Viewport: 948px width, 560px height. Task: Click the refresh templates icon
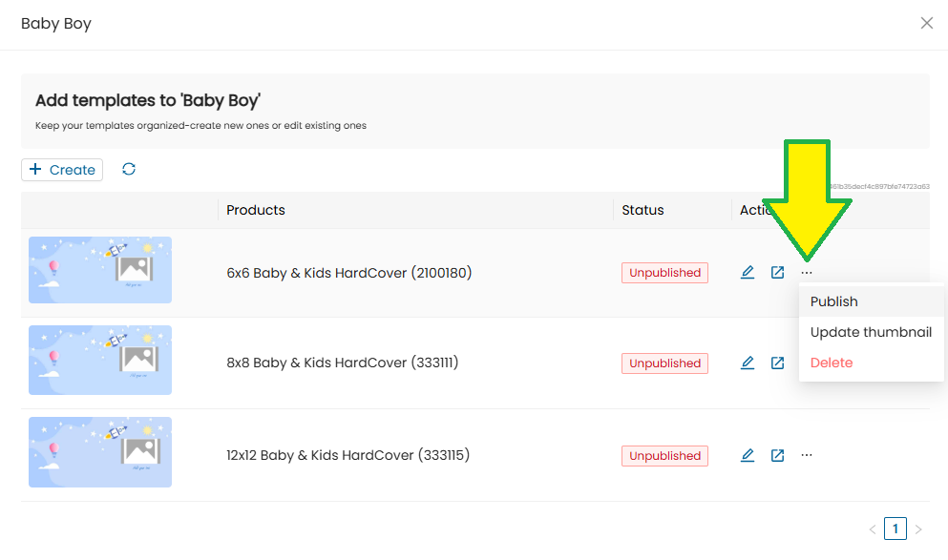[129, 169]
